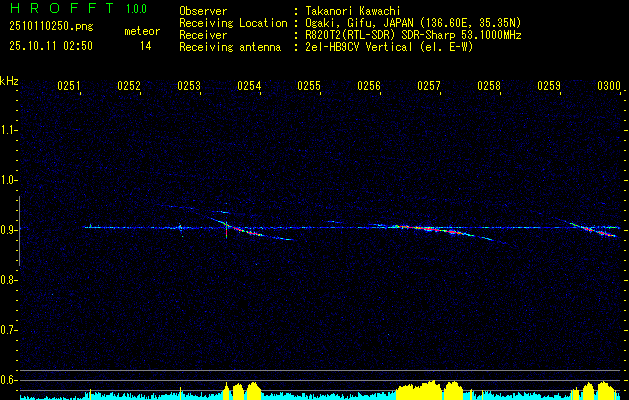Image resolution: width=629 pixels, height=400 pixels.
Task: Click the kHz axis label
Action: (9, 81)
